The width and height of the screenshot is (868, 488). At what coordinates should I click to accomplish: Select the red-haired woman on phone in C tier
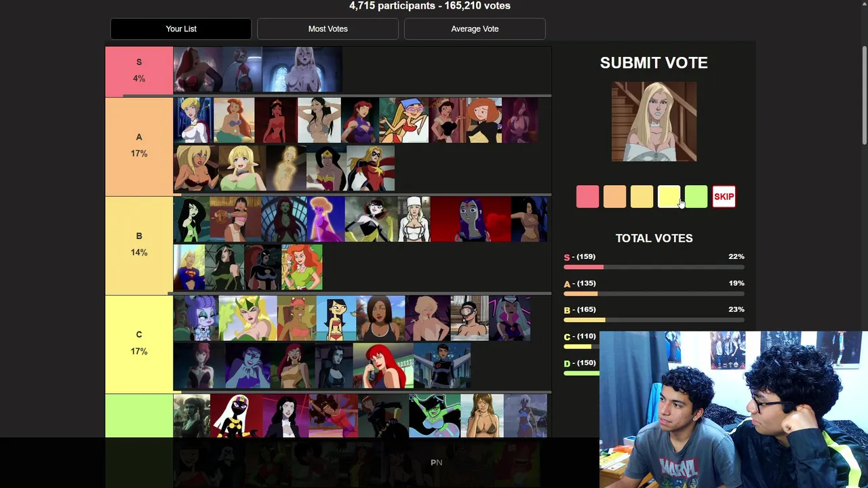click(x=383, y=366)
